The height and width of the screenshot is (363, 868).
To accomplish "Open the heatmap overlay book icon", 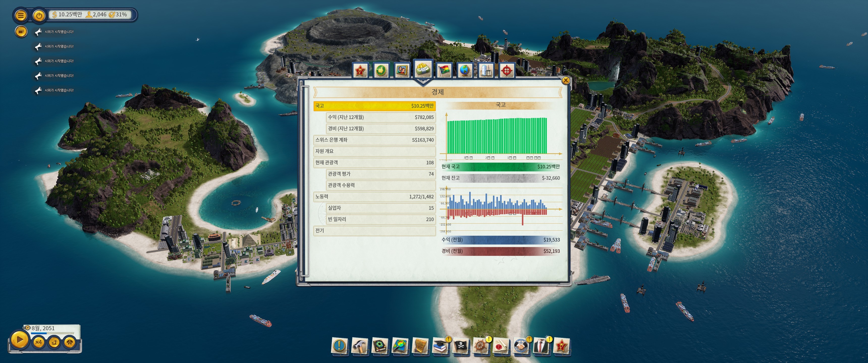I will tap(400, 346).
